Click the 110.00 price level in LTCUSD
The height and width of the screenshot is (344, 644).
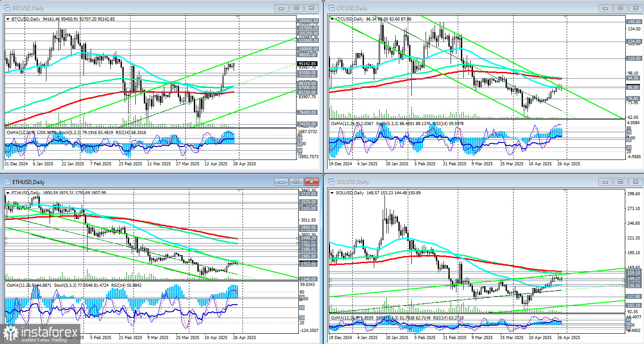(x=634, y=59)
